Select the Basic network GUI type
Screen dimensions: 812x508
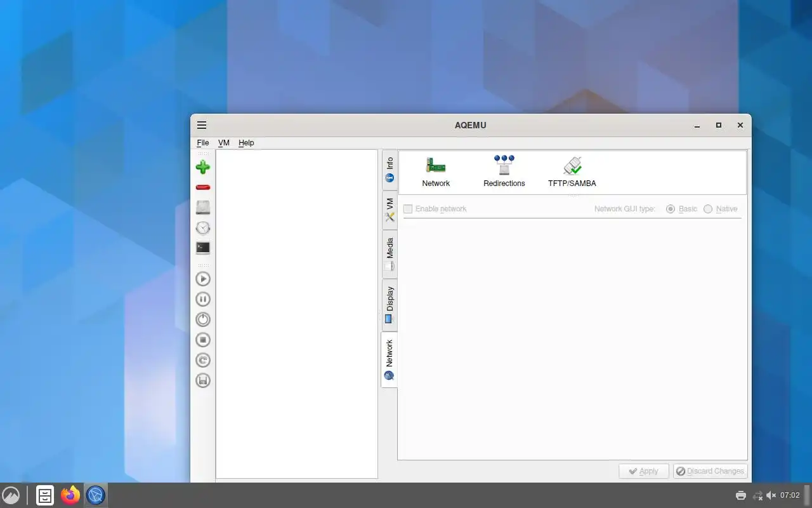(682, 209)
